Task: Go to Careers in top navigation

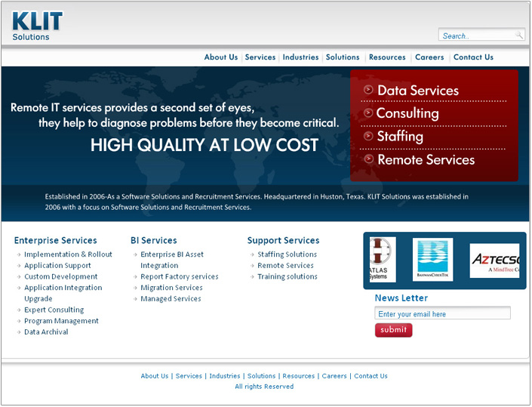Action: (x=429, y=57)
